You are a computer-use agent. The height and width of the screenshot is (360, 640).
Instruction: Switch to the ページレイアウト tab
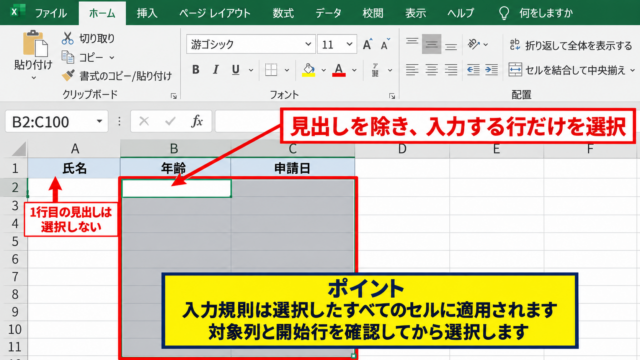click(x=215, y=13)
